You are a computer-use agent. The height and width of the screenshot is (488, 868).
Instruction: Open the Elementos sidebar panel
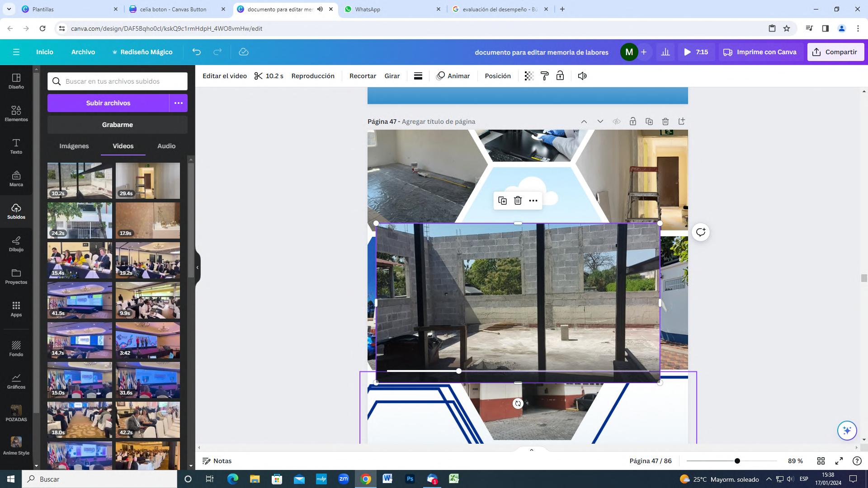click(x=16, y=114)
